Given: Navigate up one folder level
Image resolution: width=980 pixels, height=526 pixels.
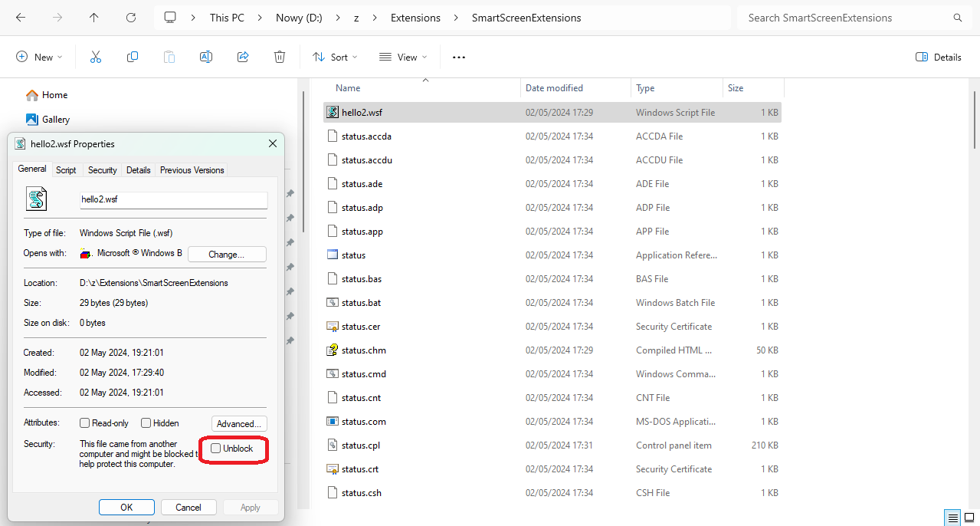Looking at the screenshot, I should (x=94, y=18).
